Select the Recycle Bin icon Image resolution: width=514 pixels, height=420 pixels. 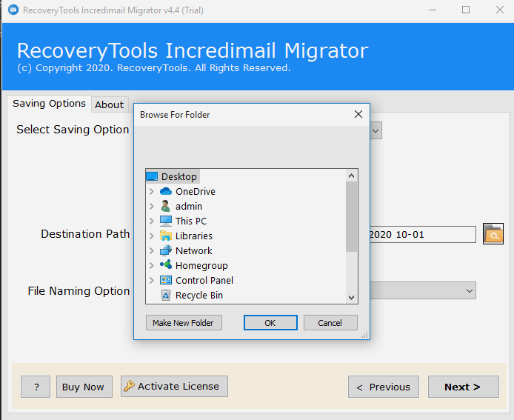click(x=166, y=295)
